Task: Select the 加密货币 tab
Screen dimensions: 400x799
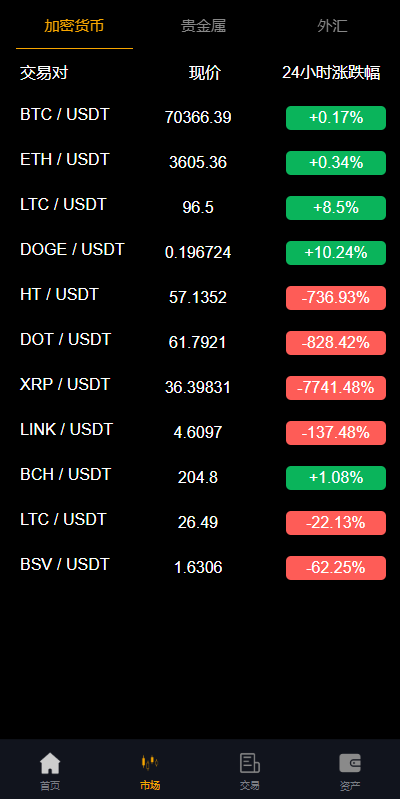Action: point(74,26)
